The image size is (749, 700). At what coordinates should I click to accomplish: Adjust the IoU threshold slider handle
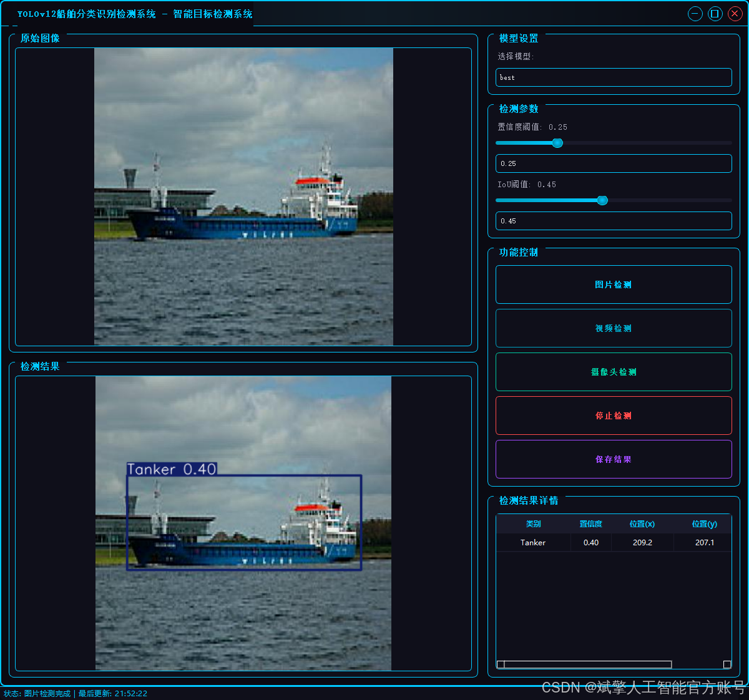[x=602, y=200]
